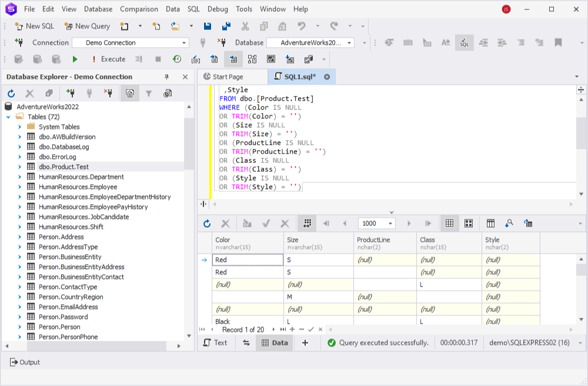Click the export data icon in the grid toolbar
Image resolution: width=588 pixels, height=386 pixels.
tap(528, 224)
